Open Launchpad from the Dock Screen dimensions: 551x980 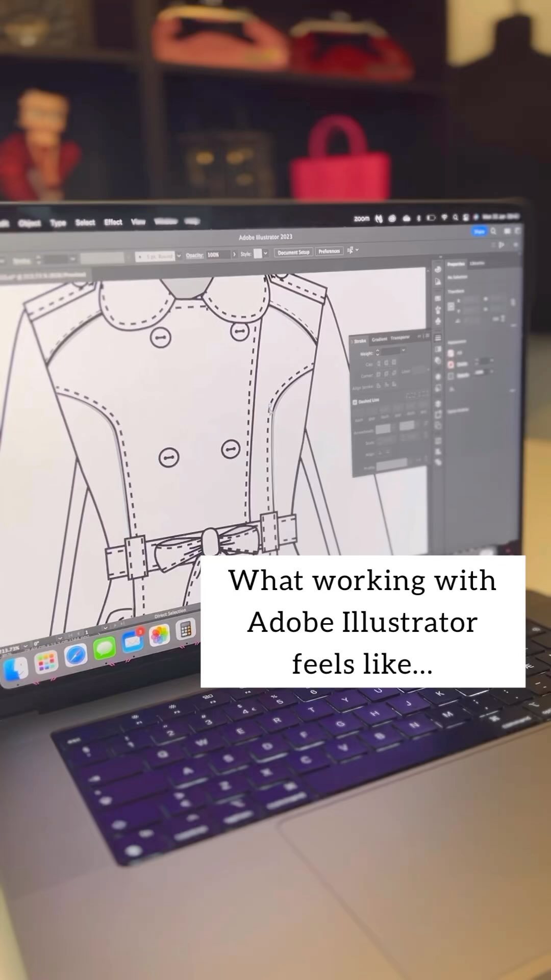tap(46, 663)
